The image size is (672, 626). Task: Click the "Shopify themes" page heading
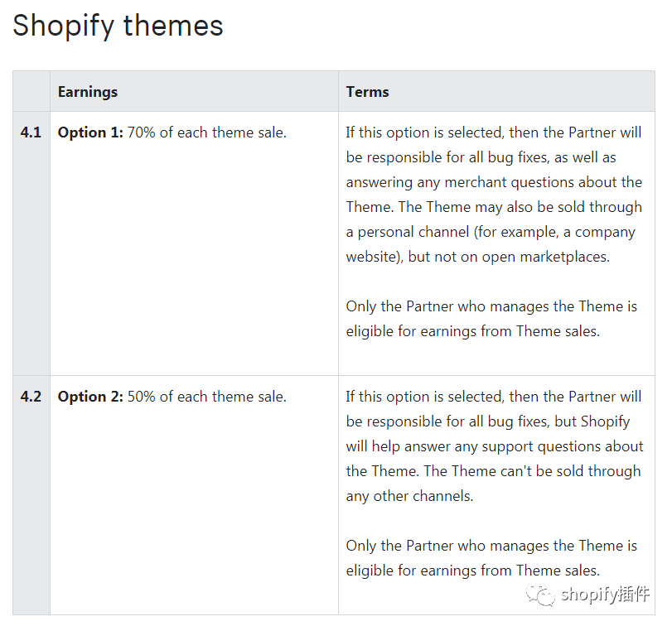(118, 26)
